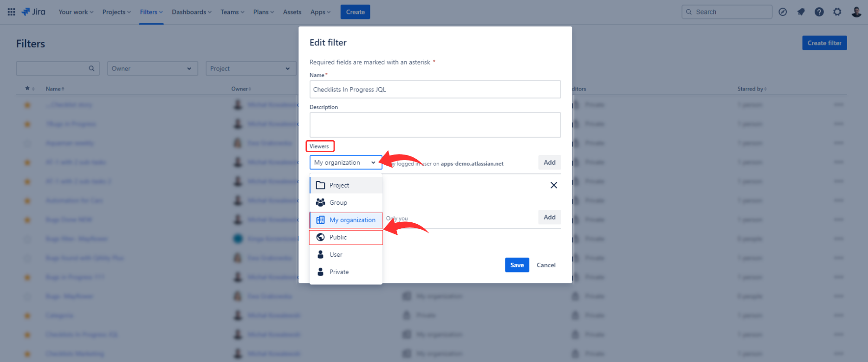This screenshot has height=362, width=868.
Task: Toggle the Viewers dropdown showing My organization
Action: click(346, 162)
